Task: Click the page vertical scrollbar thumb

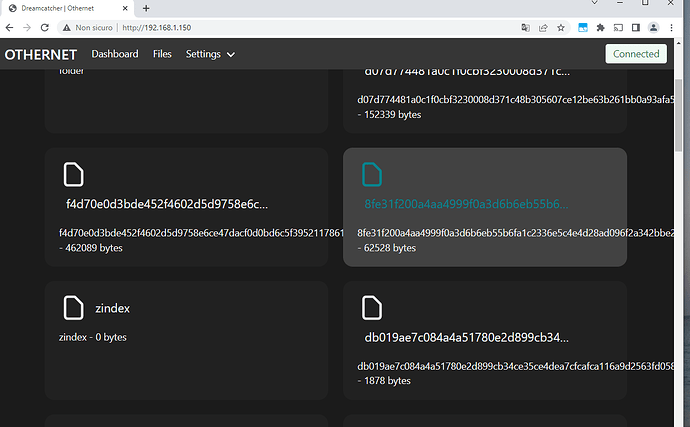Action: point(678,114)
